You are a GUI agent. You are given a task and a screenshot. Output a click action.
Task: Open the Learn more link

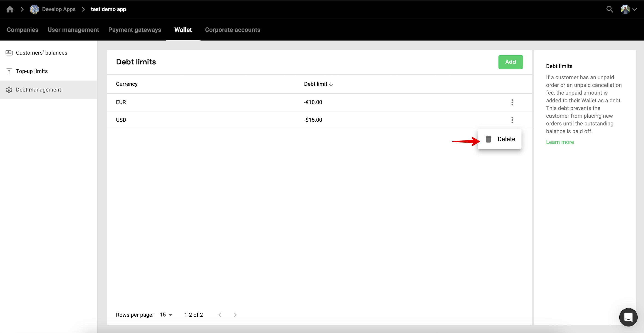tap(560, 142)
